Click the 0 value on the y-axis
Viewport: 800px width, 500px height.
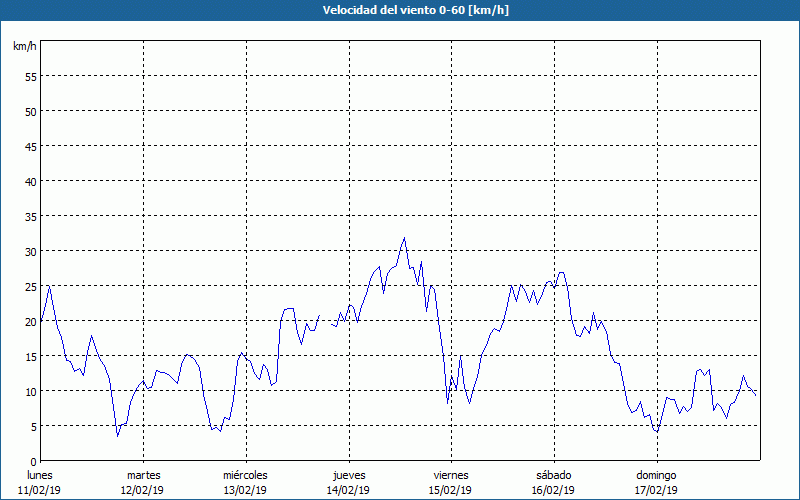(x=34, y=462)
